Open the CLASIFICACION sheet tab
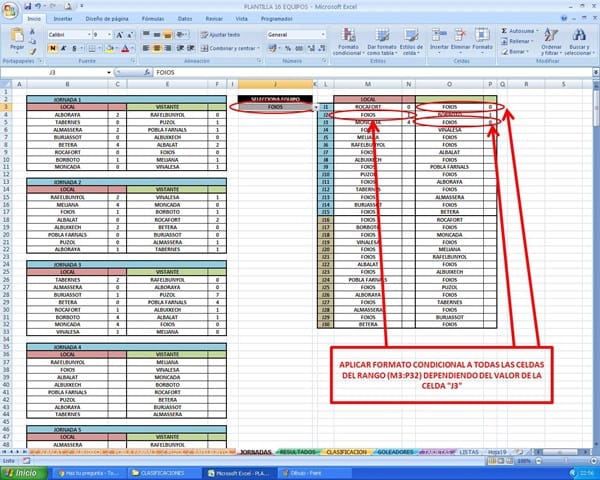The height and width of the screenshot is (480, 600). (347, 452)
